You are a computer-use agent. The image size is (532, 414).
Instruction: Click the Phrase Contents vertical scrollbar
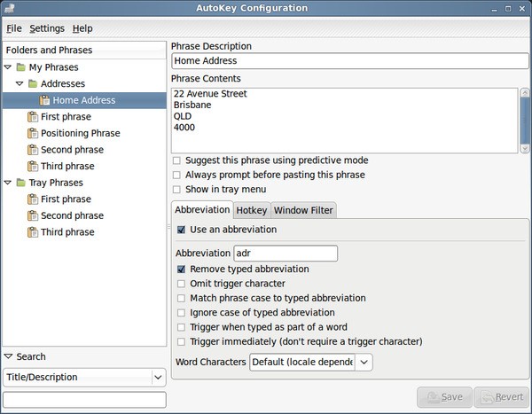[x=525, y=120]
